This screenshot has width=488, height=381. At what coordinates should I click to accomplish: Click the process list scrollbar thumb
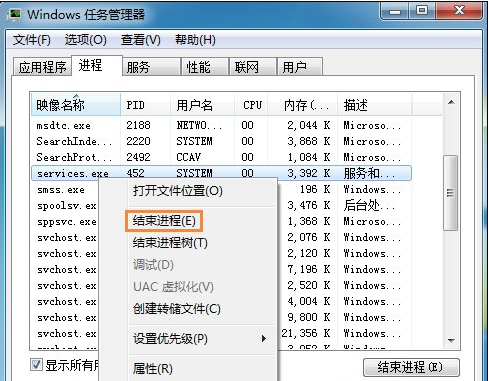(x=451, y=193)
